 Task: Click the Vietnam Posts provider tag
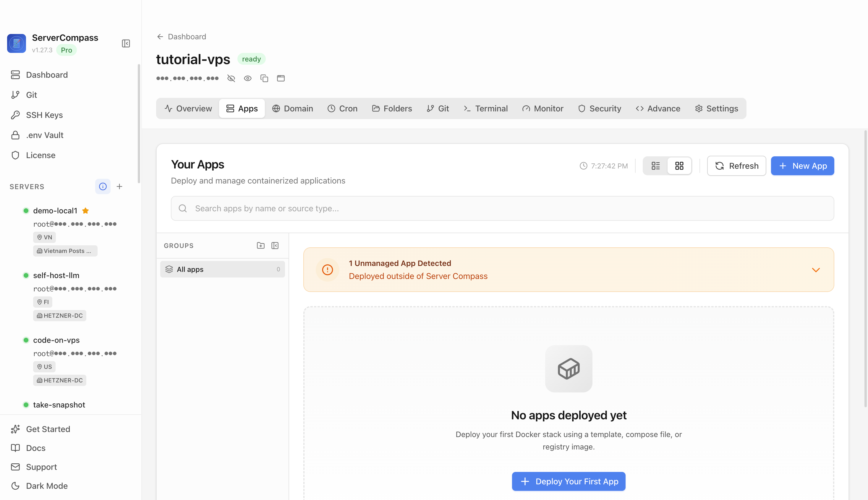(x=65, y=251)
